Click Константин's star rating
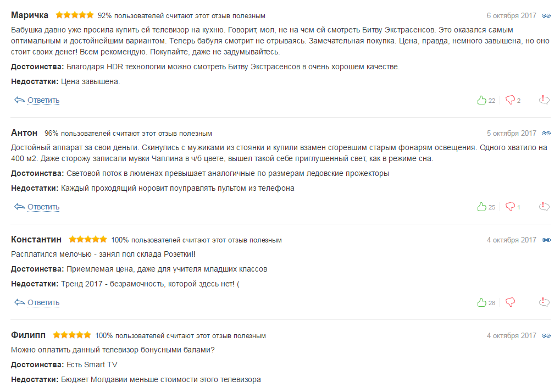Screen dimensions: 560x392 pyautogui.click(x=88, y=240)
